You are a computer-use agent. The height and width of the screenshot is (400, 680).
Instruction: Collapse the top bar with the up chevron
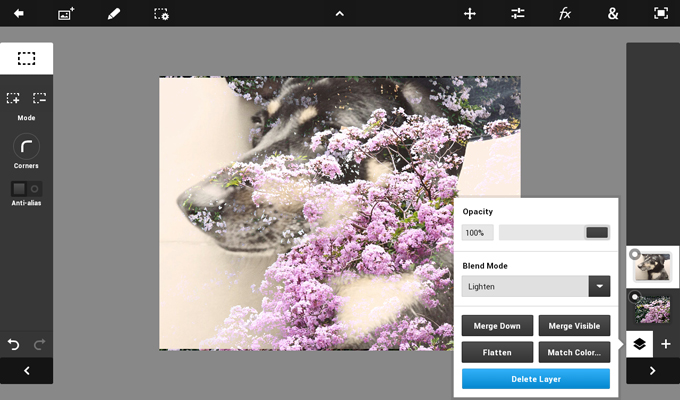340,14
